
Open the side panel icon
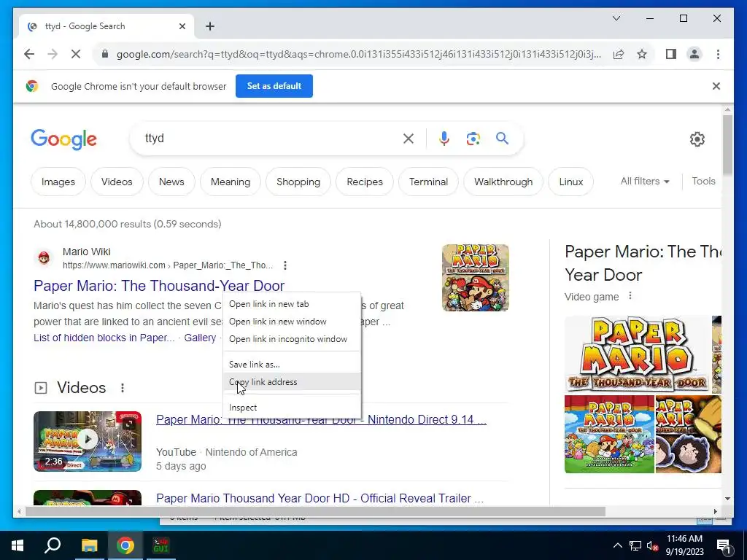pyautogui.click(x=671, y=54)
